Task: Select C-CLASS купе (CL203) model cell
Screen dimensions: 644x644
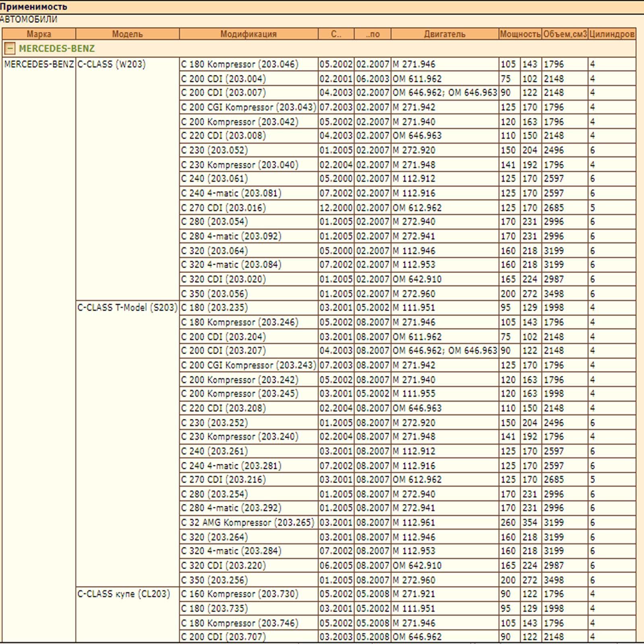Action: point(124,594)
